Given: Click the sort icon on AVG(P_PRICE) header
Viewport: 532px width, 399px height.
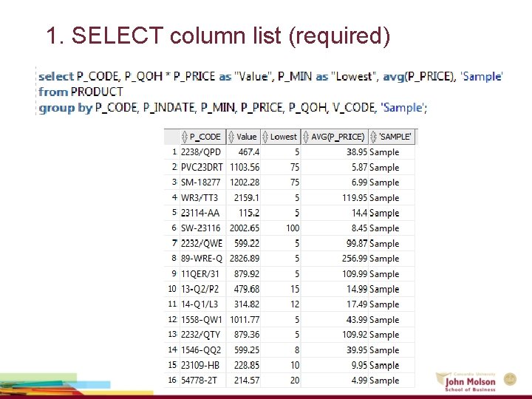Looking at the screenshot, I should coord(306,137).
